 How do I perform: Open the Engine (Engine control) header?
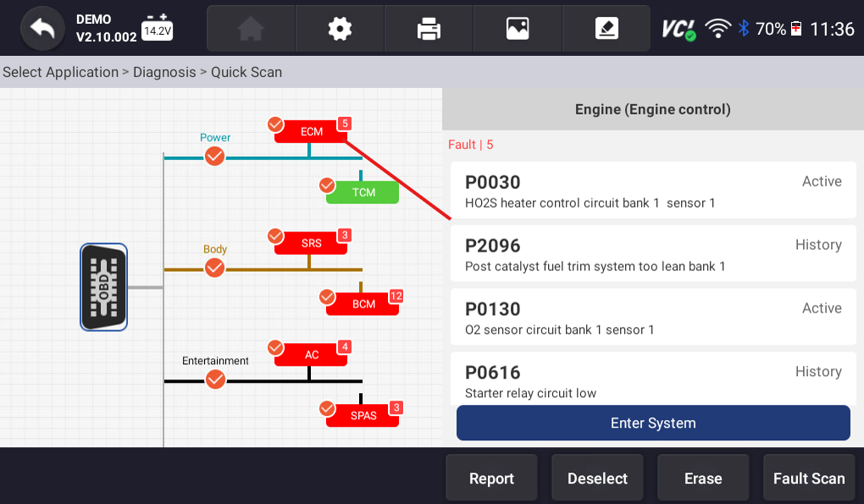point(652,108)
